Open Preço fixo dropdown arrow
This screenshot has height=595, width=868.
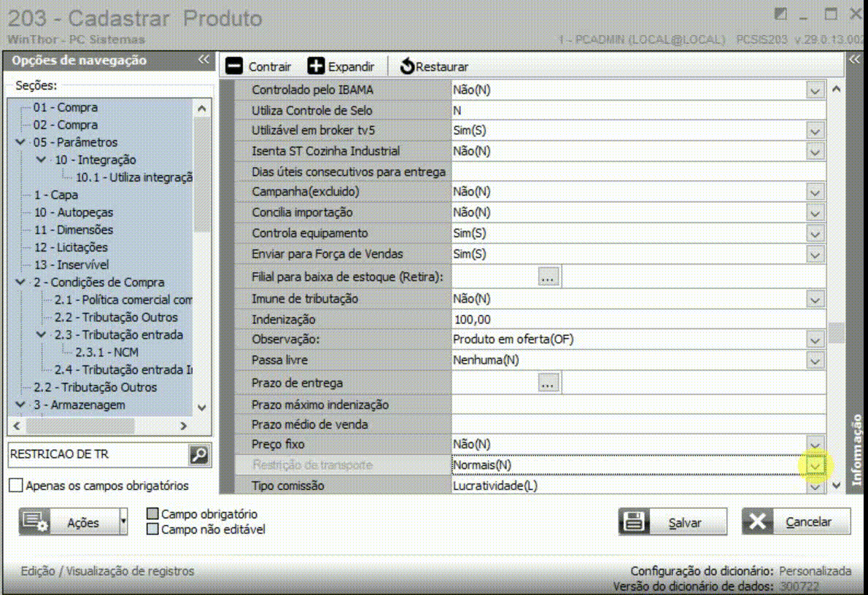click(815, 445)
